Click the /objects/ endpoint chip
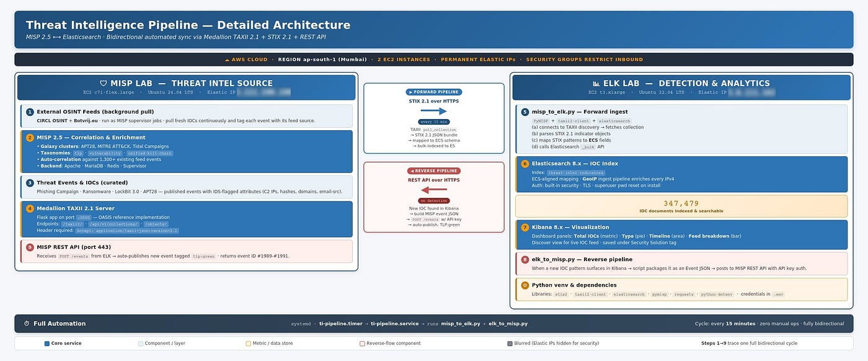The width and height of the screenshot is (868, 361). tap(156, 224)
